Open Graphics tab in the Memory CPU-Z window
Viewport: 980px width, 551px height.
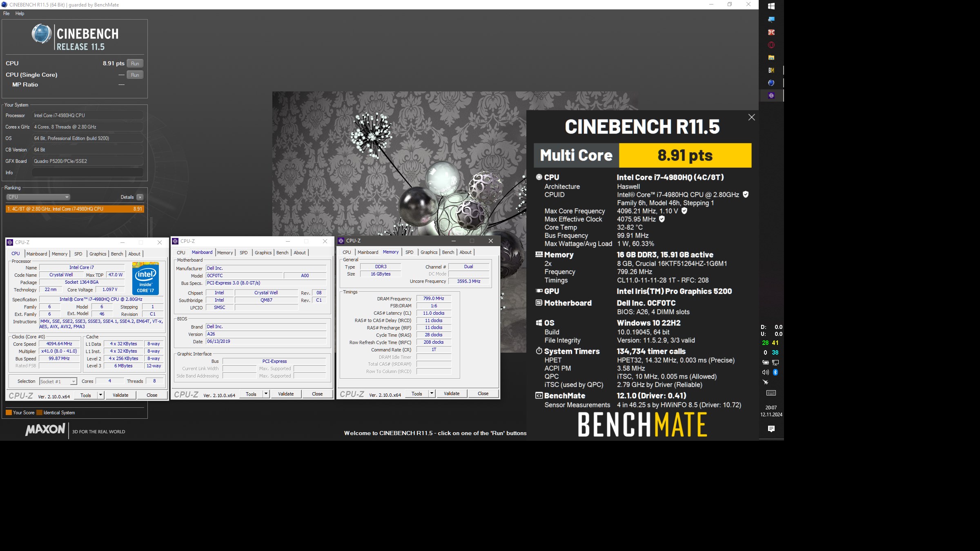pyautogui.click(x=429, y=252)
